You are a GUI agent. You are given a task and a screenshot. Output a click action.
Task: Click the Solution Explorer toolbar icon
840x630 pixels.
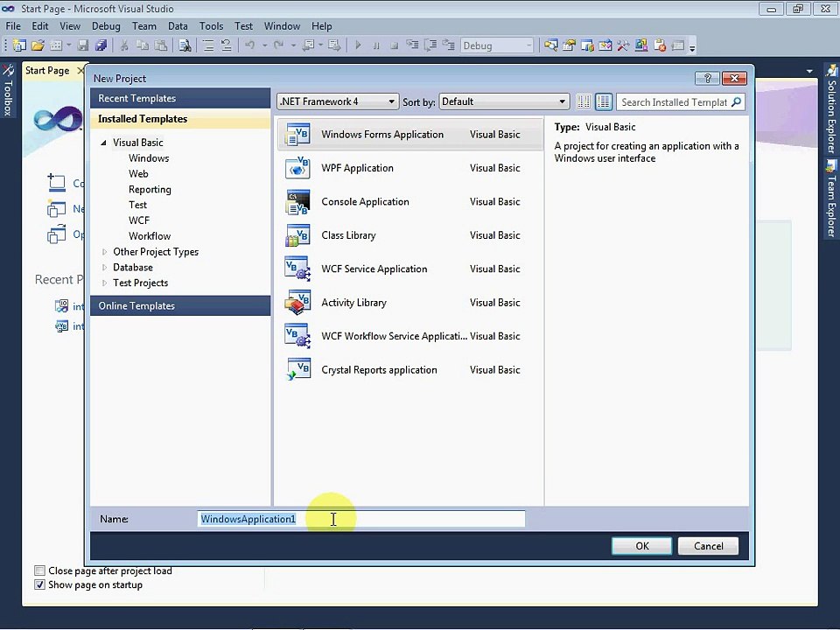click(x=550, y=45)
